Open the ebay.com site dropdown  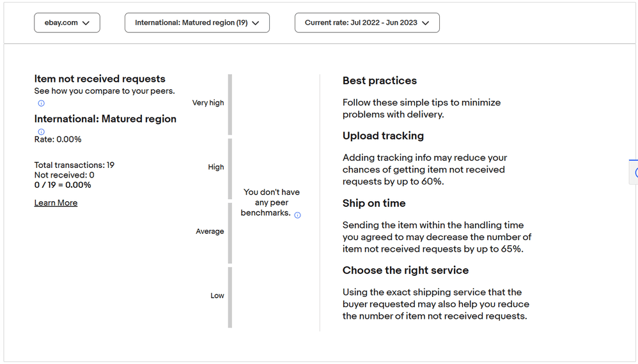tap(67, 23)
